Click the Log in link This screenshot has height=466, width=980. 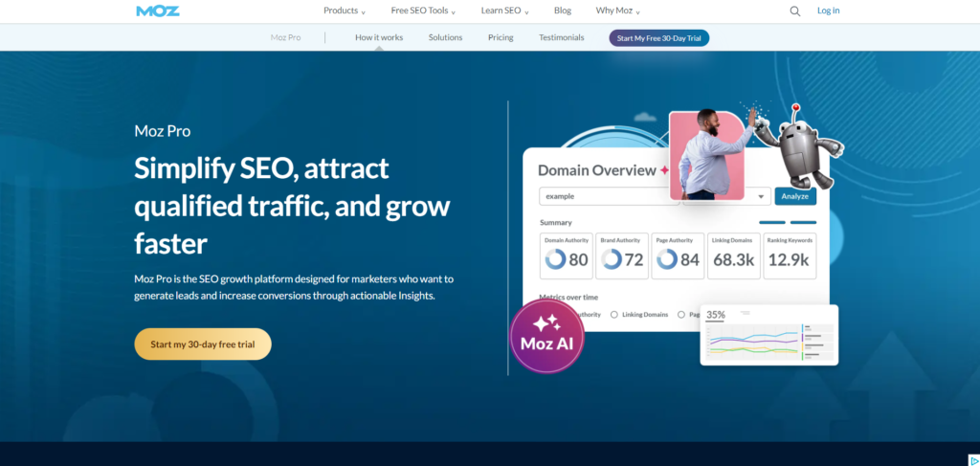(x=828, y=11)
